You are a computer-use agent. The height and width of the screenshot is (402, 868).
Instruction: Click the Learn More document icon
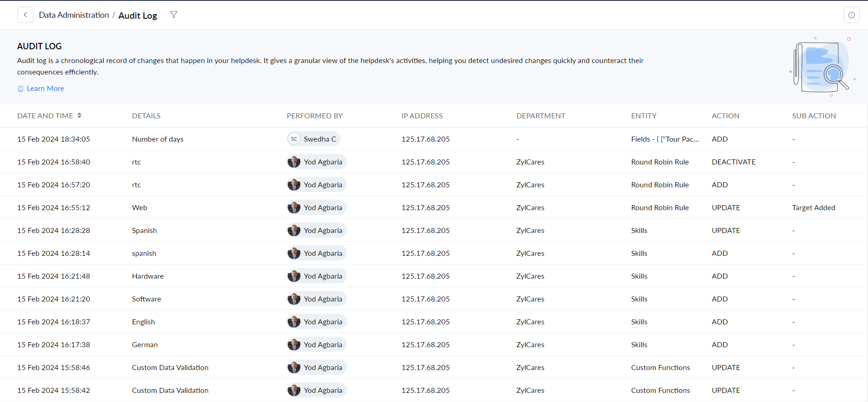(x=21, y=89)
